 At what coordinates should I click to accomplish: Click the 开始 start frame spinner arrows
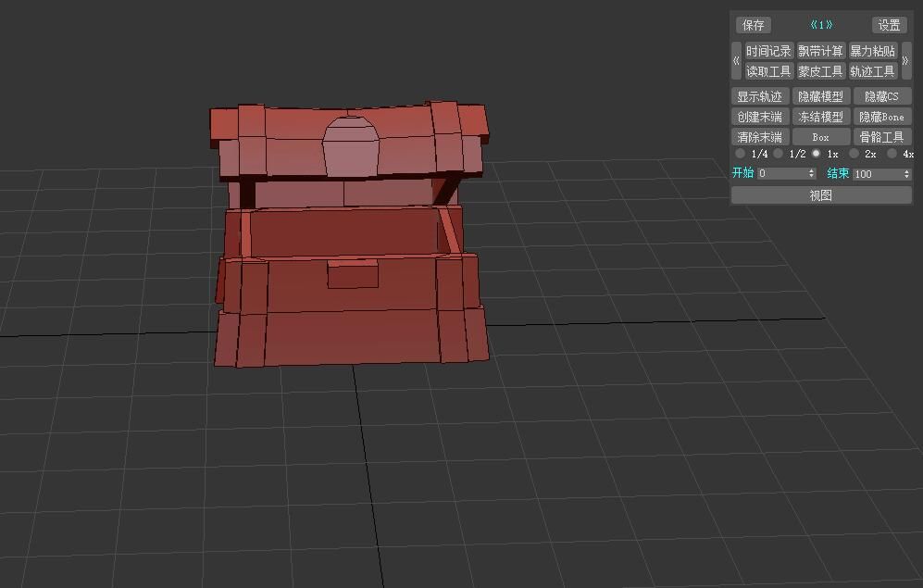[x=812, y=173]
